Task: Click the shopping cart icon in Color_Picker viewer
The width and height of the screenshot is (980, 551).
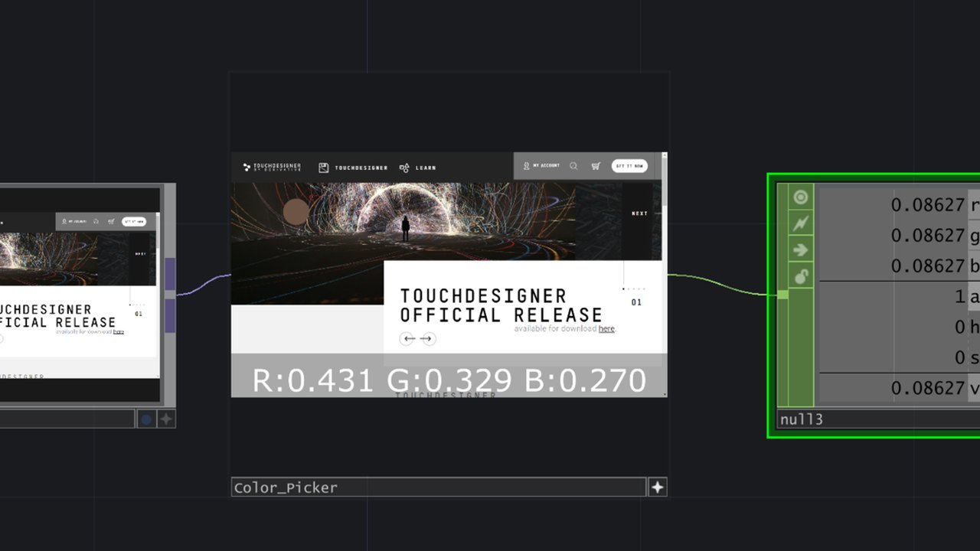Action: tap(596, 166)
